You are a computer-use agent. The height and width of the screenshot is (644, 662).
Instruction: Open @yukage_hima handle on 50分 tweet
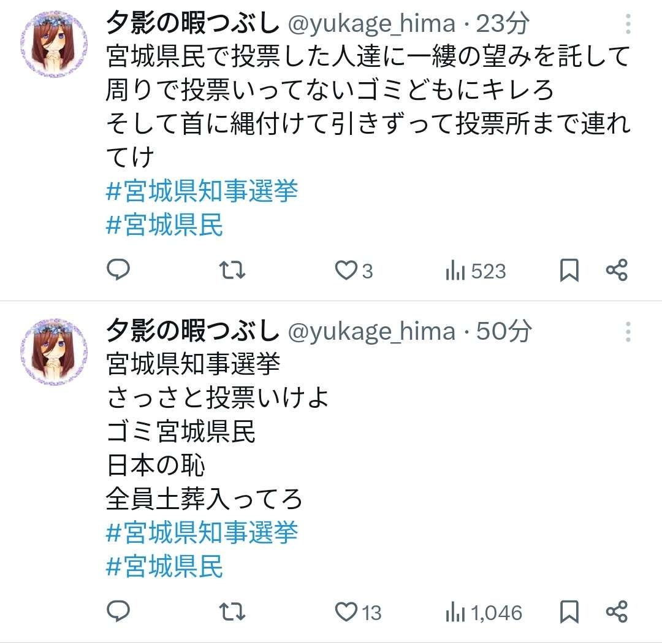371,332
